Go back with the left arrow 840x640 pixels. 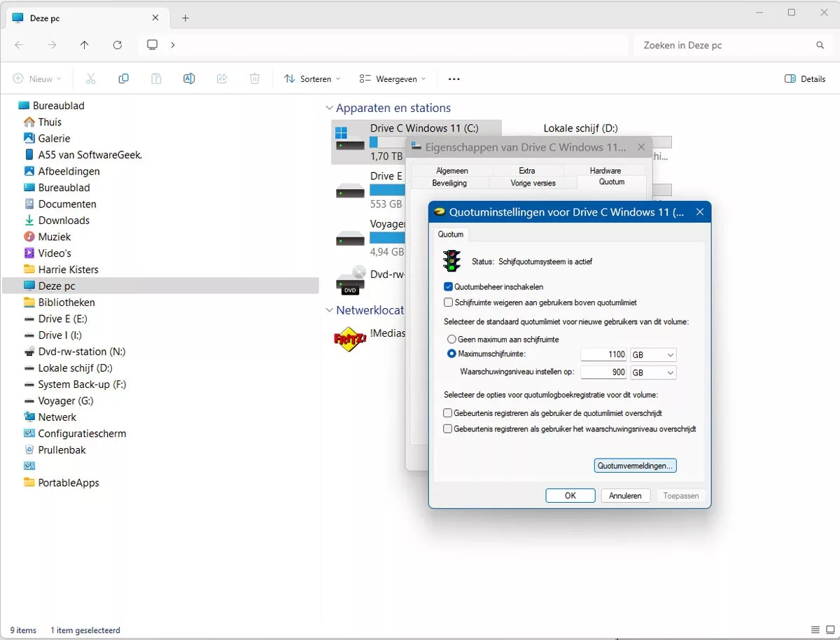pyautogui.click(x=19, y=45)
